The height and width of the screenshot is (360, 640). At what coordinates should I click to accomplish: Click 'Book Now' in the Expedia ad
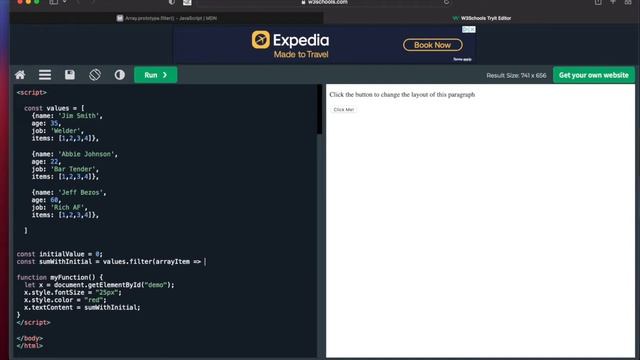point(433,45)
